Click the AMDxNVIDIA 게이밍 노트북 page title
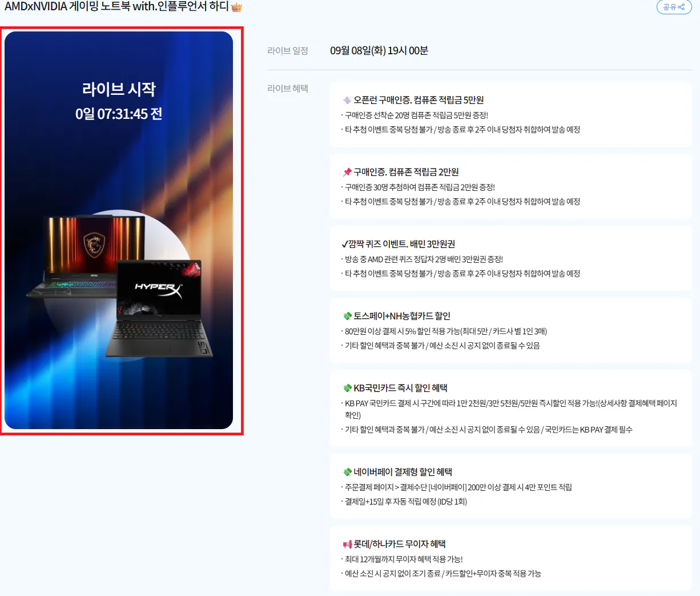Screen dimensions: 700x596 116,7
